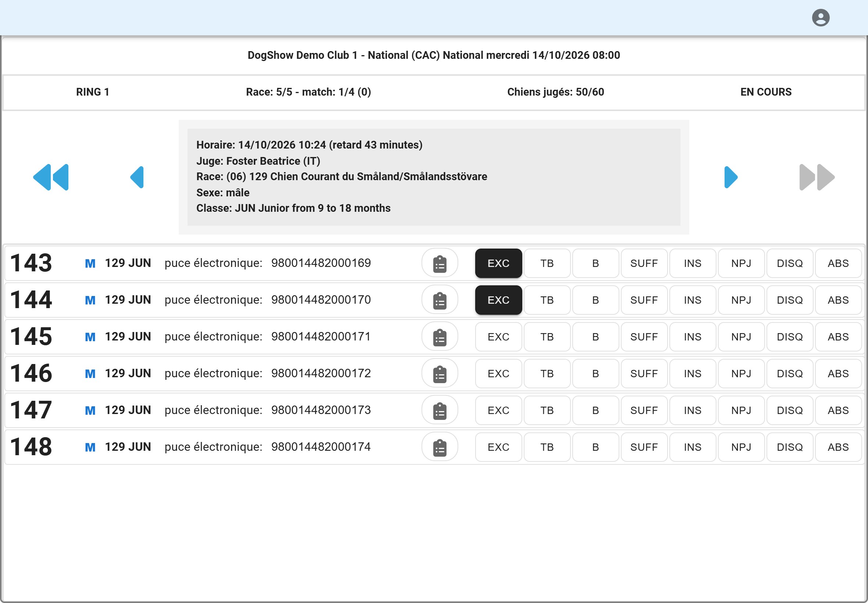The width and height of the screenshot is (868, 603).
Task: Go to previous class with single left arrow
Action: coord(137,177)
